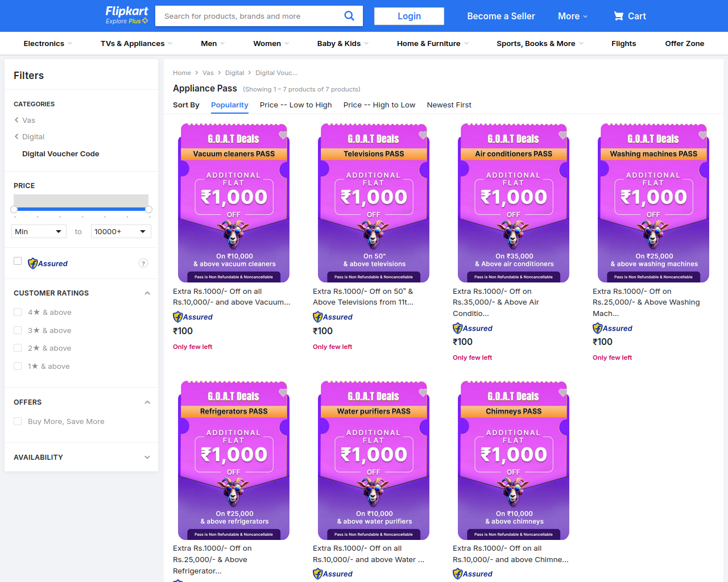Image resolution: width=728 pixels, height=582 pixels.
Task: Expand the Availability section
Action: pyautogui.click(x=147, y=457)
